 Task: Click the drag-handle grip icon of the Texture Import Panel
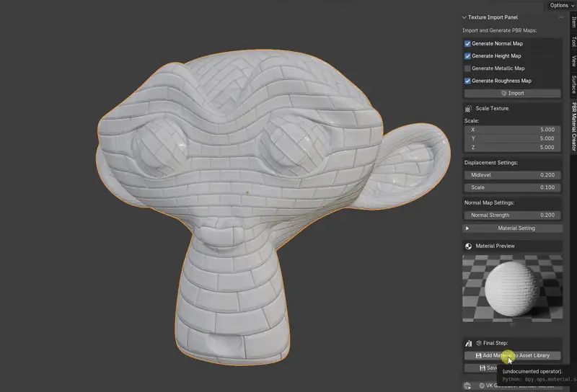pyautogui.click(x=560, y=17)
